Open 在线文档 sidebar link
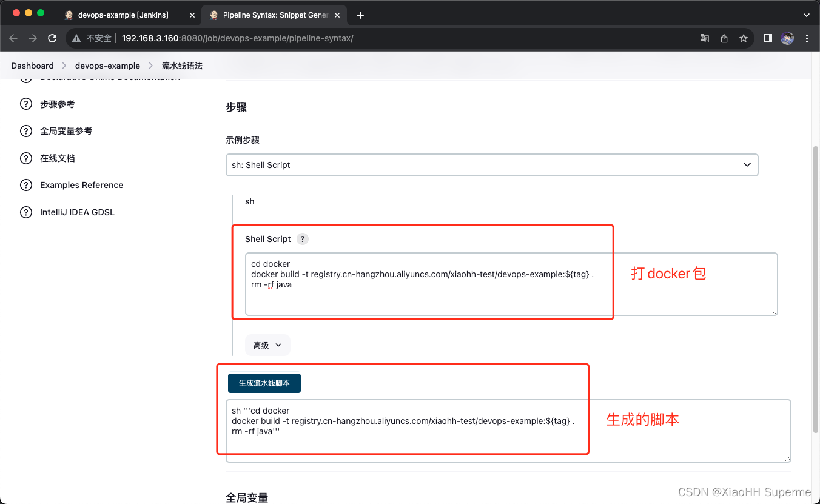Viewport: 820px width, 504px height. (58, 158)
